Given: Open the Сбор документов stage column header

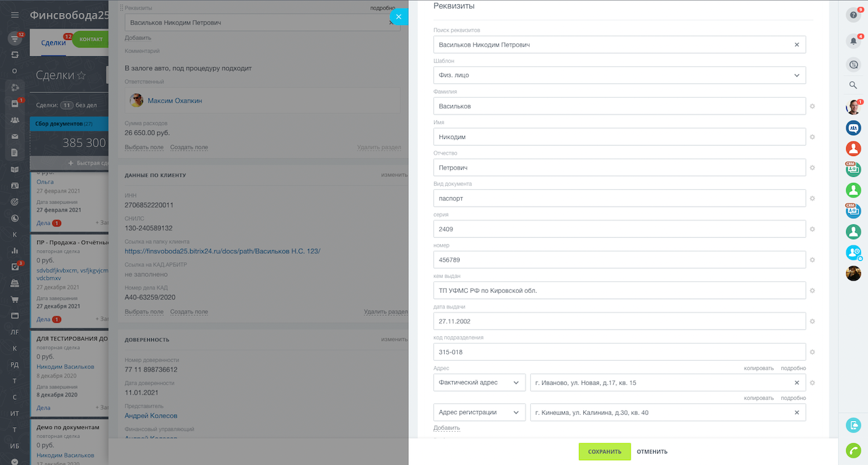Looking at the screenshot, I should 68,123.
